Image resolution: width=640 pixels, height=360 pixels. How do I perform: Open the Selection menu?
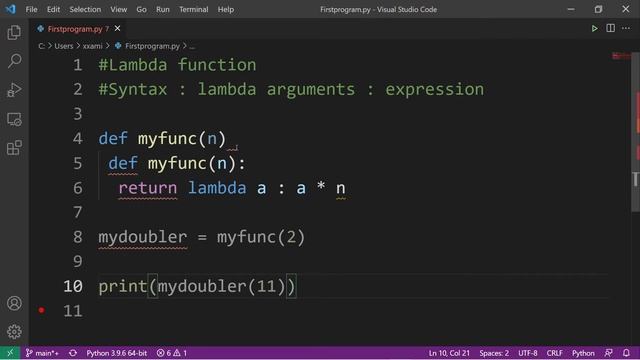[85, 9]
